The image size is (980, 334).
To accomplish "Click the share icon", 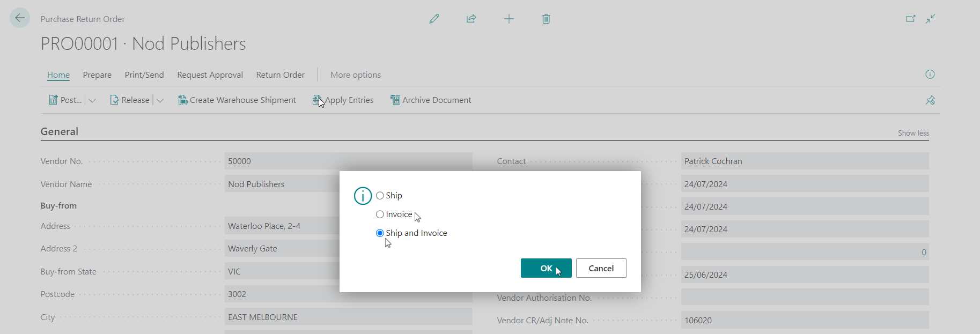I will (x=471, y=19).
